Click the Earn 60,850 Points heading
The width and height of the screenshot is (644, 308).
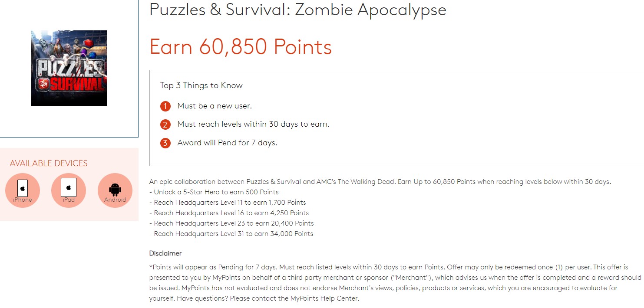[239, 47]
